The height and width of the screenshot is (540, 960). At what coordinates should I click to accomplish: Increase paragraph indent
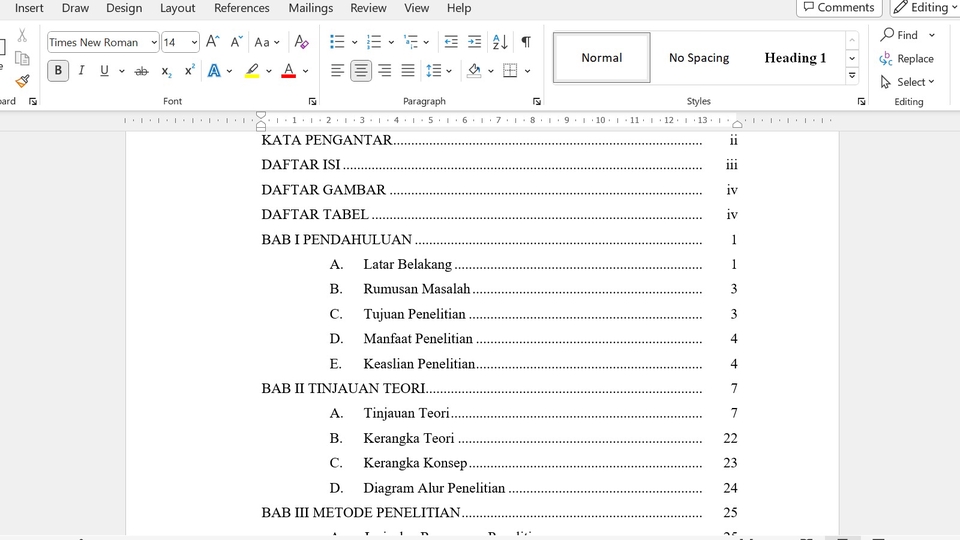pyautogui.click(x=474, y=42)
